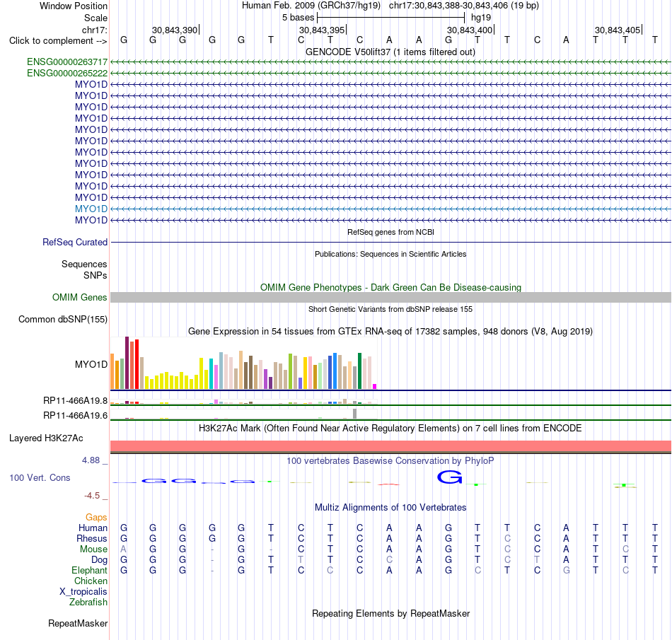Image resolution: width=672 pixels, height=640 pixels.
Task: Open OMIM Gene Phenotypes track title
Action: click(390, 287)
